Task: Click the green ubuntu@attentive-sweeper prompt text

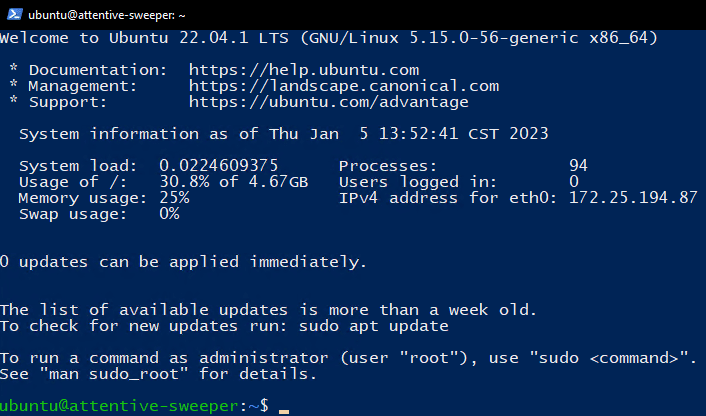Action: pyautogui.click(x=119, y=405)
